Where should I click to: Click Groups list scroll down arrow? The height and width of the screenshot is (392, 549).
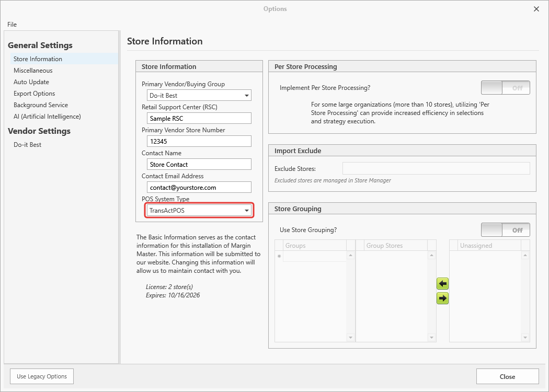(350, 338)
